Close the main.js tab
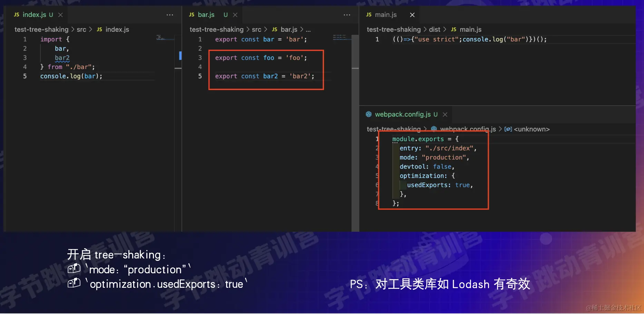Screen dimensions: 644x314 (412, 15)
